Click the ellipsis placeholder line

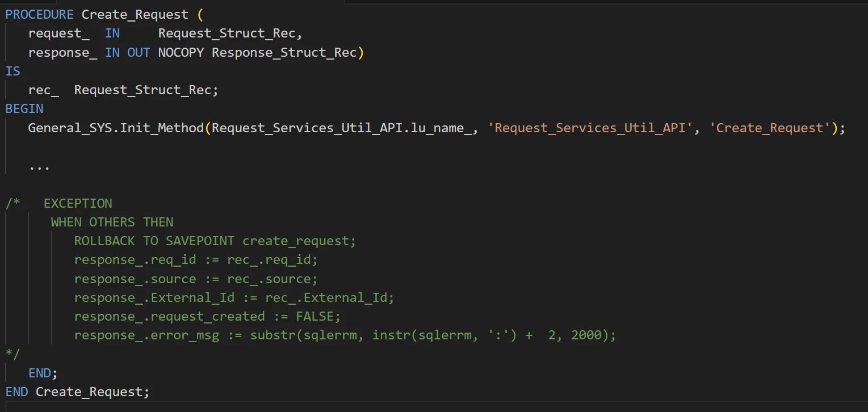coord(39,167)
